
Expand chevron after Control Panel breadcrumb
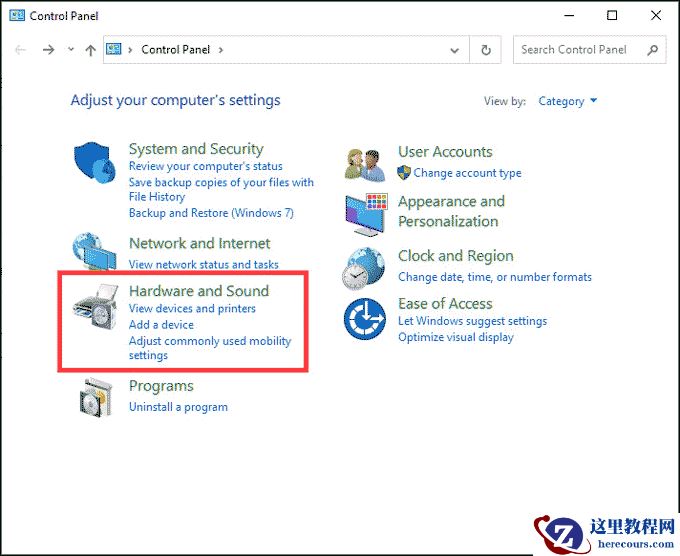pyautogui.click(x=221, y=50)
